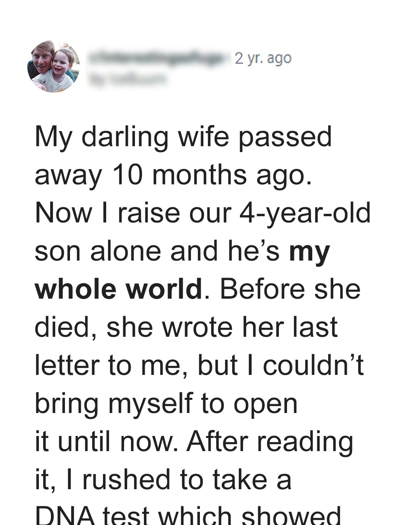The image size is (420, 525).
Task: Open the blurred second line under the username
Action: (128, 79)
